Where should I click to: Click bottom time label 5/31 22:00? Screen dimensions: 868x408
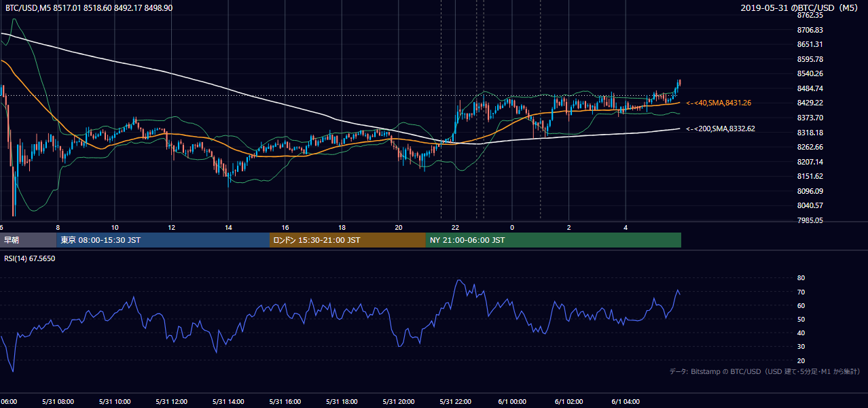point(455,402)
